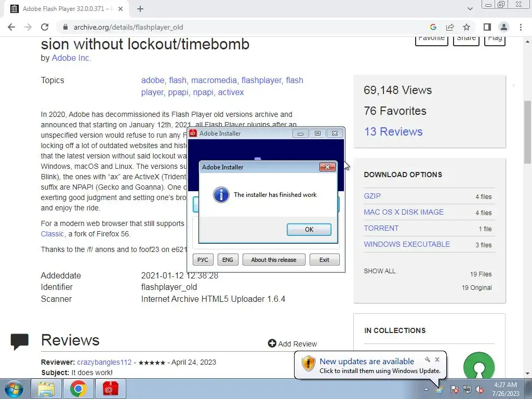Viewport: 532px width, 399px height.
Task: Show hidden tray icons arrow
Action: point(426,389)
